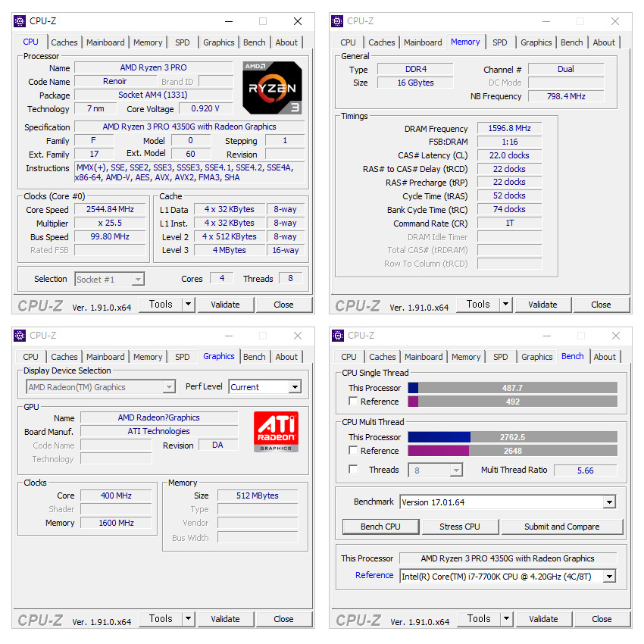Switch to Caches tab in CPU window

coord(64,42)
